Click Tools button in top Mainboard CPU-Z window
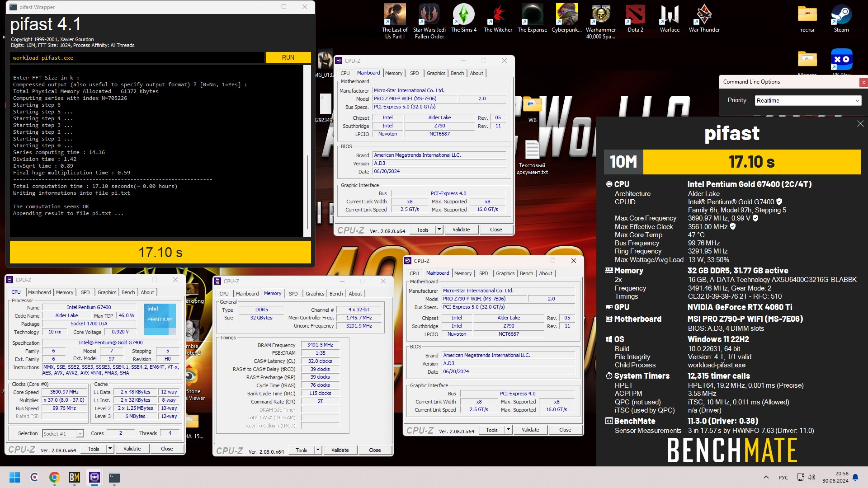The image size is (868, 488). 422,230
